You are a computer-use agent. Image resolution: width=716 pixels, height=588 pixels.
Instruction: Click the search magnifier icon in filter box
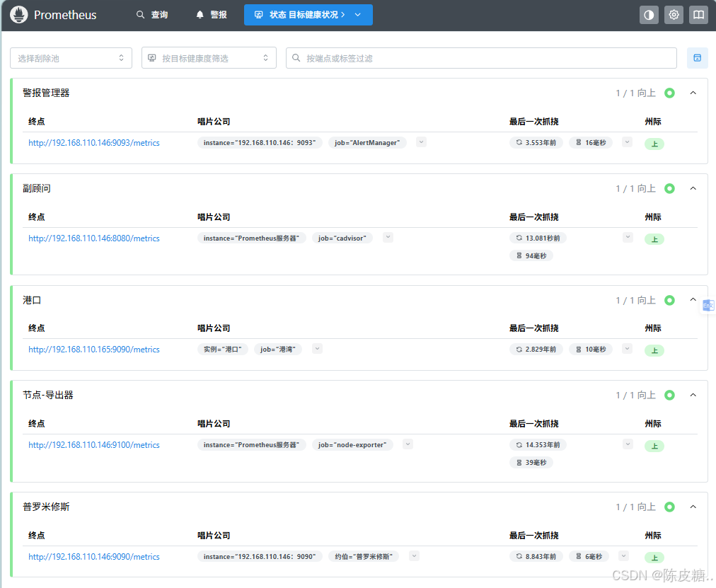click(x=296, y=58)
